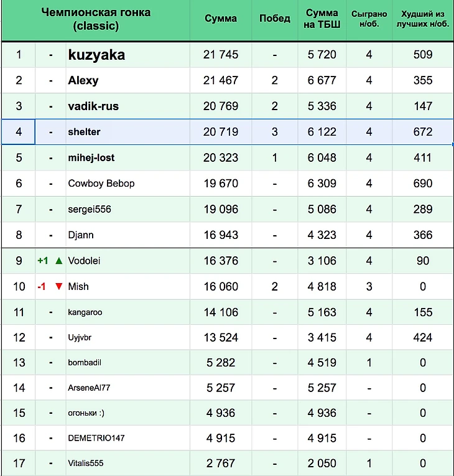Select the Cowboy Bebop player cell
This screenshot has width=454, height=476.
pyautogui.click(x=101, y=184)
